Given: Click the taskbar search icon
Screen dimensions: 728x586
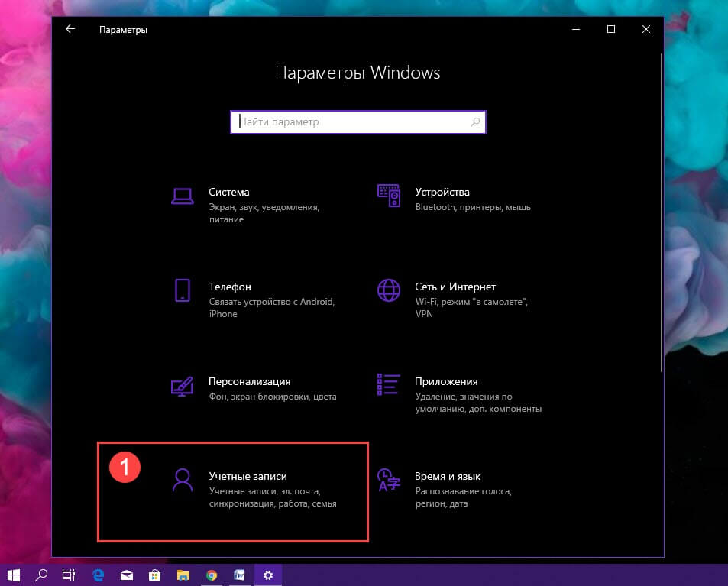Looking at the screenshot, I should click(40, 575).
